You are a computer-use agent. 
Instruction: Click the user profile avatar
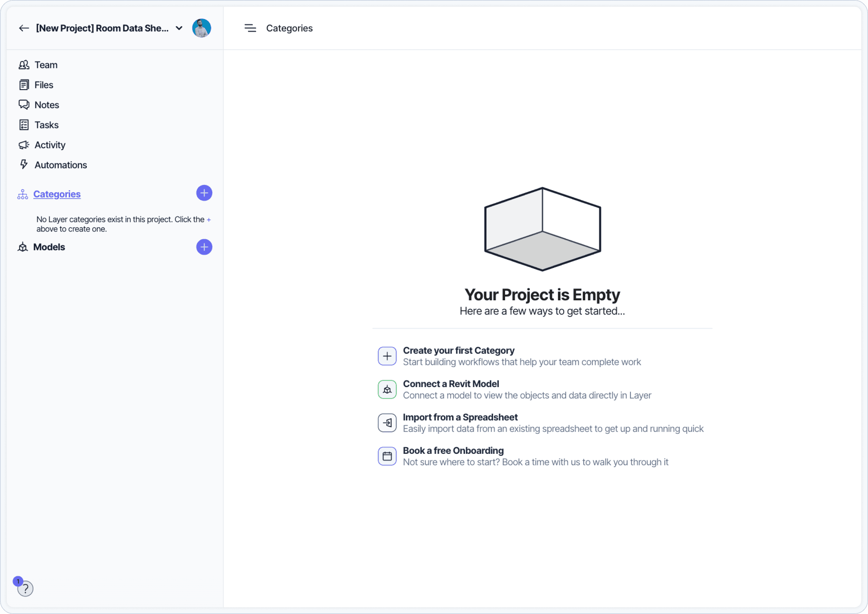(x=201, y=28)
